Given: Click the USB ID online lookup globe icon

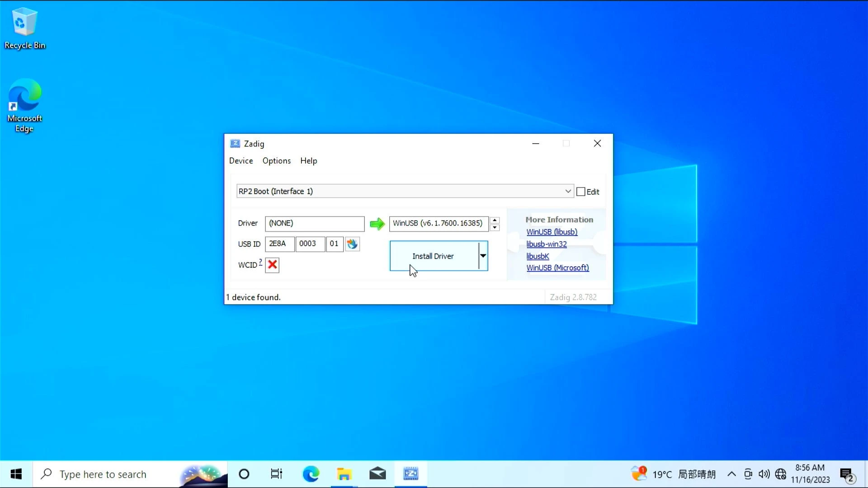Looking at the screenshot, I should [352, 244].
